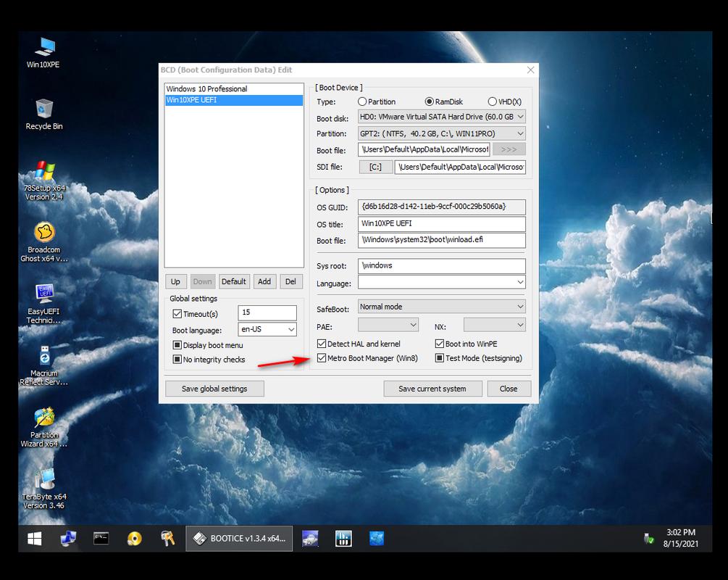Click the Timeout value field showing 15

(x=267, y=312)
